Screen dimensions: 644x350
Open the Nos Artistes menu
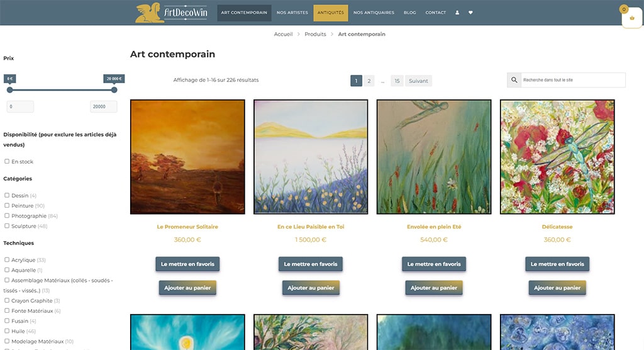pos(292,13)
